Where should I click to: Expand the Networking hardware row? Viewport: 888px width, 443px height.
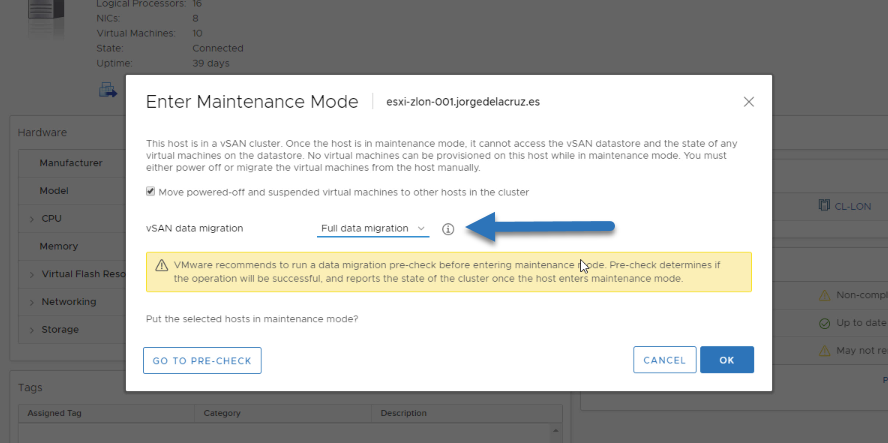(32, 303)
